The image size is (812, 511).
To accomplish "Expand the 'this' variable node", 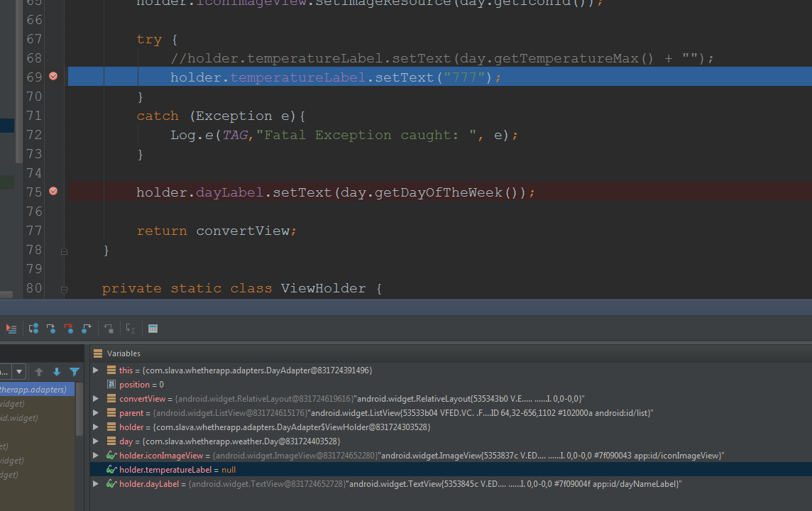I will click(96, 370).
